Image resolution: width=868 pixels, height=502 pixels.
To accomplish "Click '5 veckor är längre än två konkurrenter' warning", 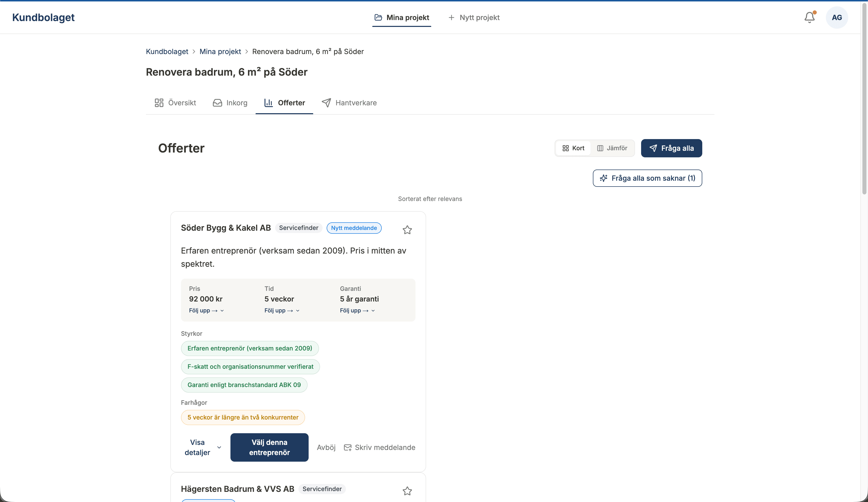I will pyautogui.click(x=243, y=417).
